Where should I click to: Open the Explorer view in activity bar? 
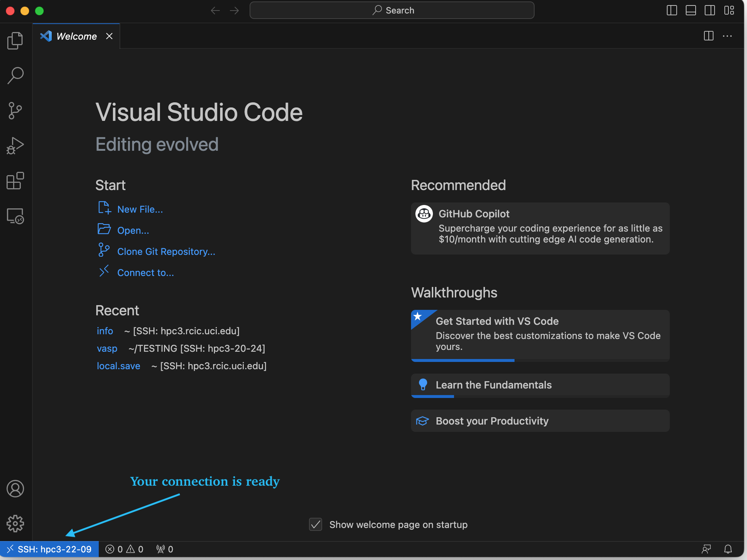click(x=15, y=40)
